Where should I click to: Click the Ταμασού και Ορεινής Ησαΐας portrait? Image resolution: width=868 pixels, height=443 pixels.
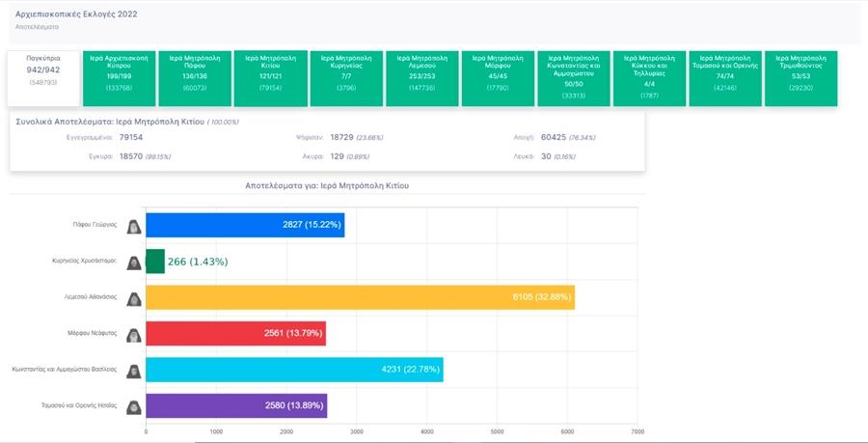(x=133, y=405)
